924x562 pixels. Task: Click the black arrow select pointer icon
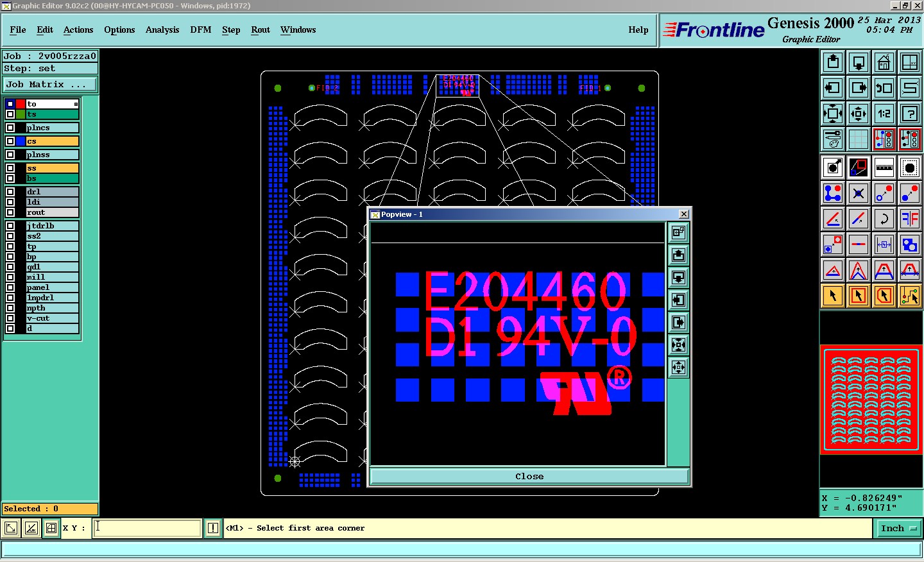[833, 296]
